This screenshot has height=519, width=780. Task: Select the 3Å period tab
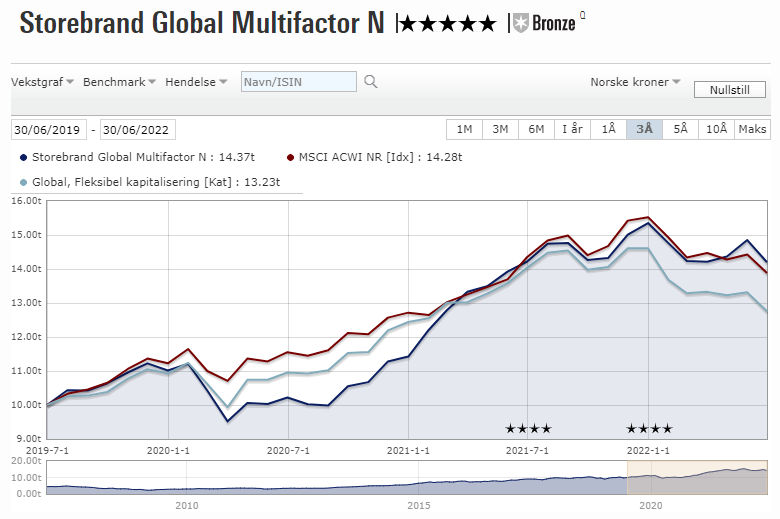[x=644, y=129]
